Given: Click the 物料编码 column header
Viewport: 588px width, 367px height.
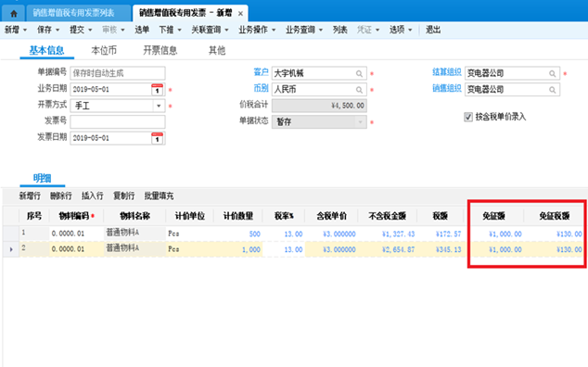Looking at the screenshot, I should click(x=76, y=216).
